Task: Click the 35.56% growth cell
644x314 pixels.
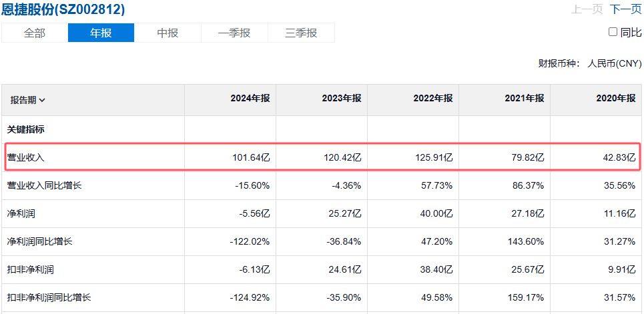Action: point(620,185)
